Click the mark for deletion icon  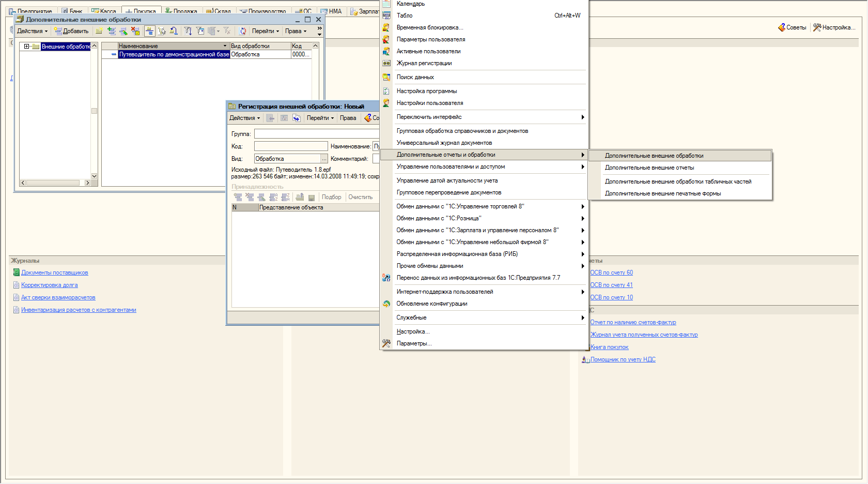(135, 31)
